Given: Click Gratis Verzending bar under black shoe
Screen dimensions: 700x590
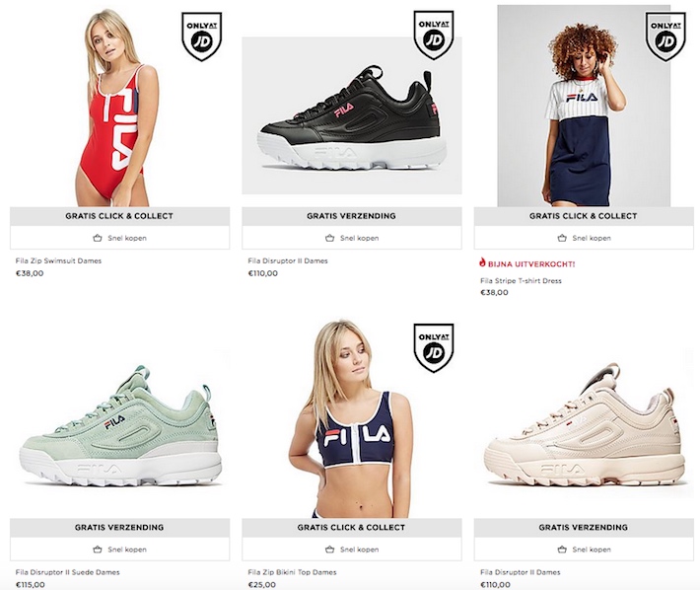Looking at the screenshot, I should pos(352,216).
